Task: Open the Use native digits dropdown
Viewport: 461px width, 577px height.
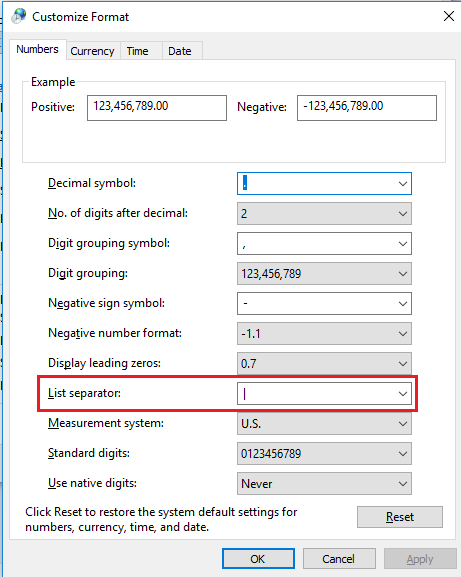Action: [324, 484]
